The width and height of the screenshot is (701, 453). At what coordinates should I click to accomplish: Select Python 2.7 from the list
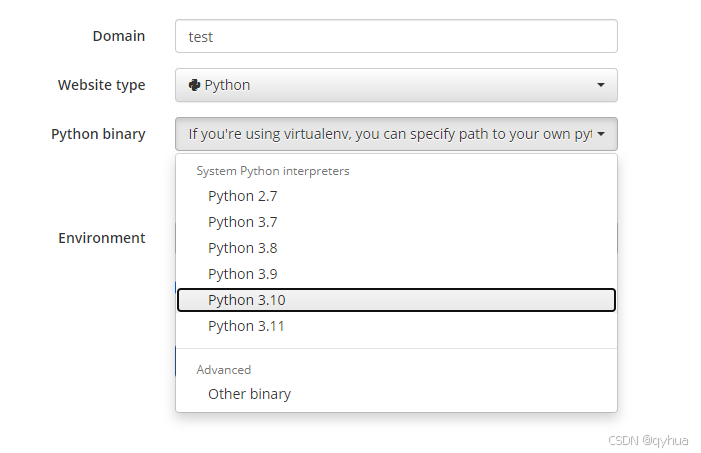(x=242, y=196)
